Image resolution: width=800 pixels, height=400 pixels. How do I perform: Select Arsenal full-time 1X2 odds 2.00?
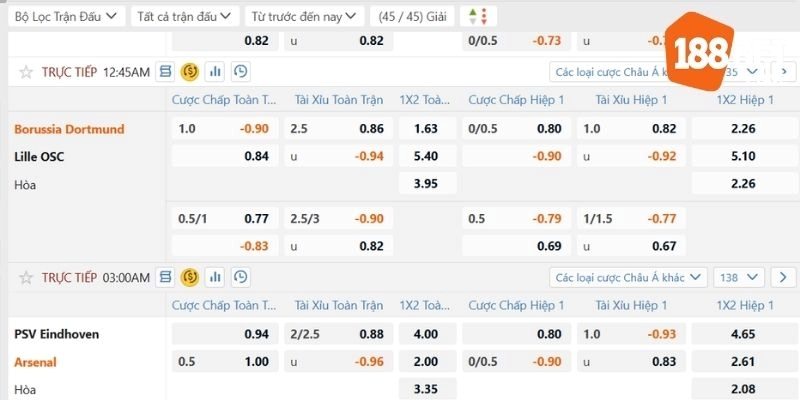click(x=428, y=362)
